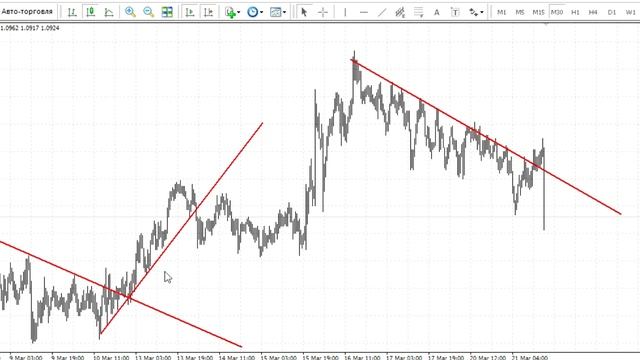Click the chart shift triangle marker
Screen dimensions: 640x360
point(546,24)
